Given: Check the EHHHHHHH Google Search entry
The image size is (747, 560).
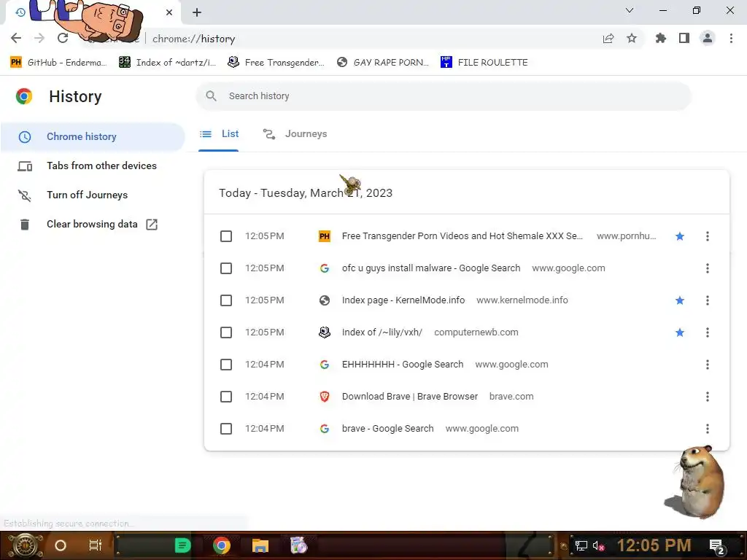Looking at the screenshot, I should pos(226,365).
